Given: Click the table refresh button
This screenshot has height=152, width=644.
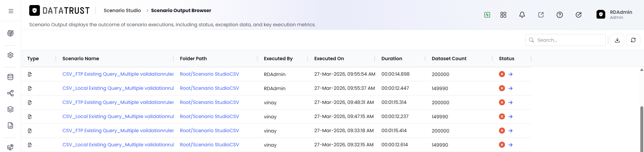Looking at the screenshot, I should point(633,40).
